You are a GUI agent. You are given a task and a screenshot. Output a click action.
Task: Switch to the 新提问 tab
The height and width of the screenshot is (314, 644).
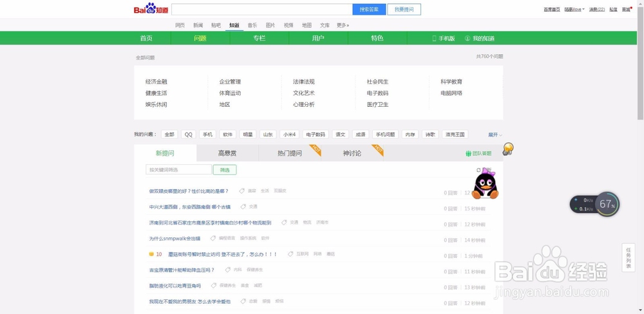[165, 153]
